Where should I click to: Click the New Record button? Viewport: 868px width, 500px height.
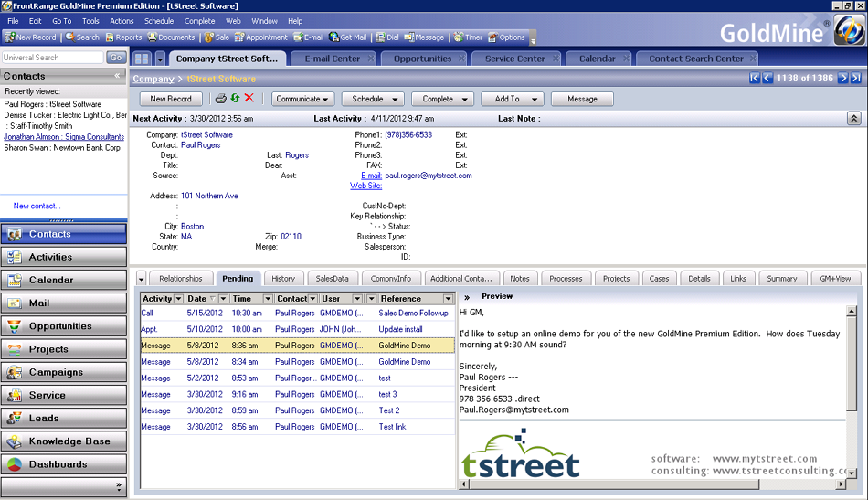tap(171, 99)
